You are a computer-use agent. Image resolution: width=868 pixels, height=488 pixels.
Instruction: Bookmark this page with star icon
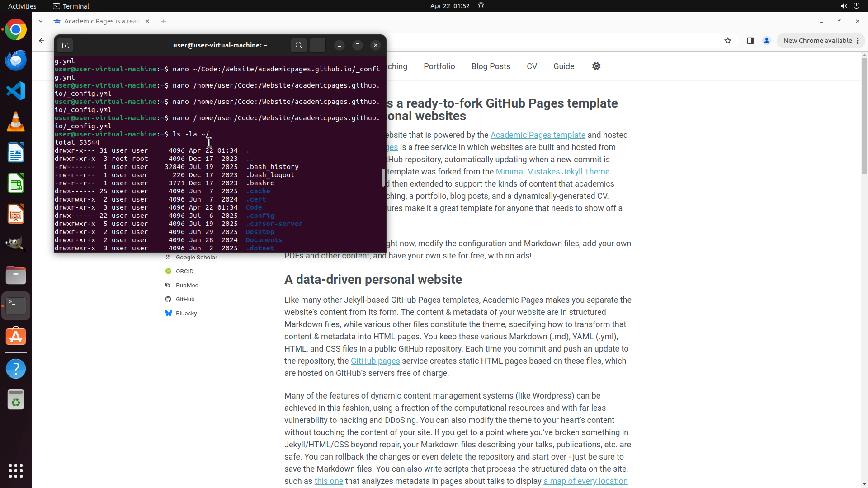728,41
